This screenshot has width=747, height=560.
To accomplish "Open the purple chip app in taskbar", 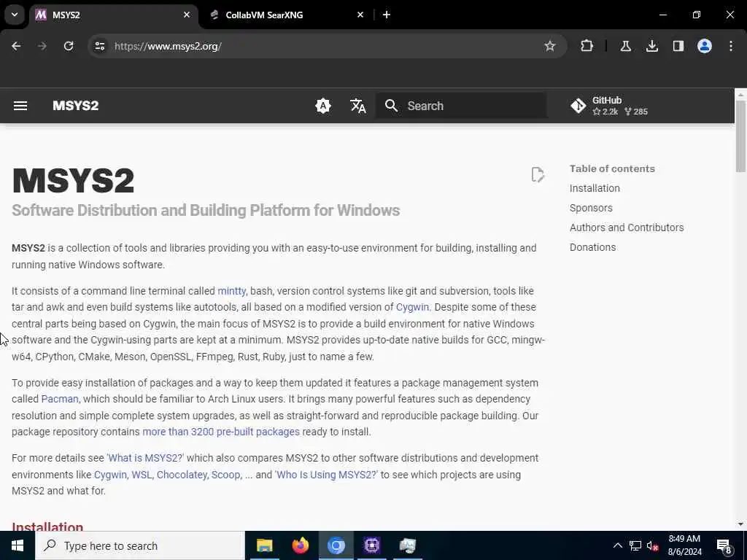I will (x=371, y=545).
